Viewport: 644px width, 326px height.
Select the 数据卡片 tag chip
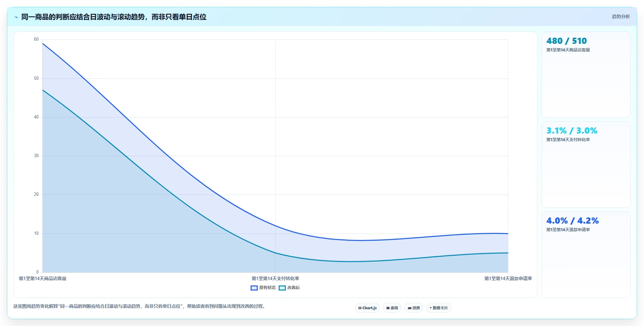[x=438, y=308]
